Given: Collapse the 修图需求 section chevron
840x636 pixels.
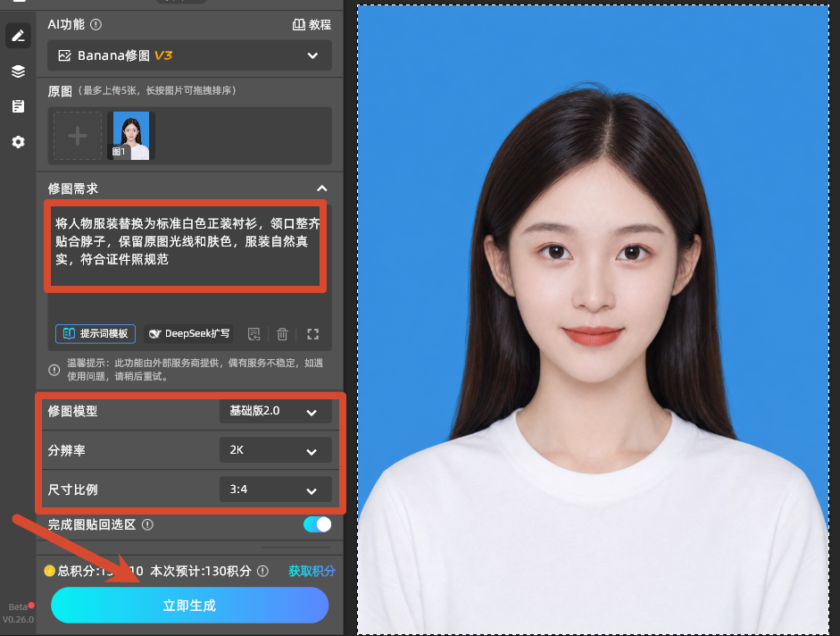Looking at the screenshot, I should click(322, 188).
